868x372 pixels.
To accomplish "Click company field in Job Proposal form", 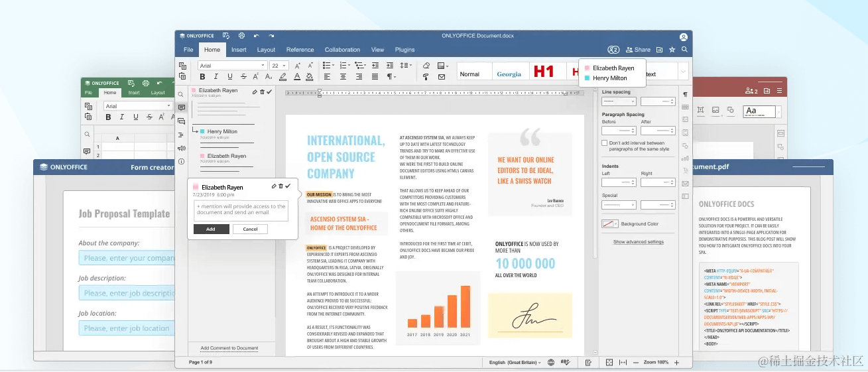I will point(126,258).
